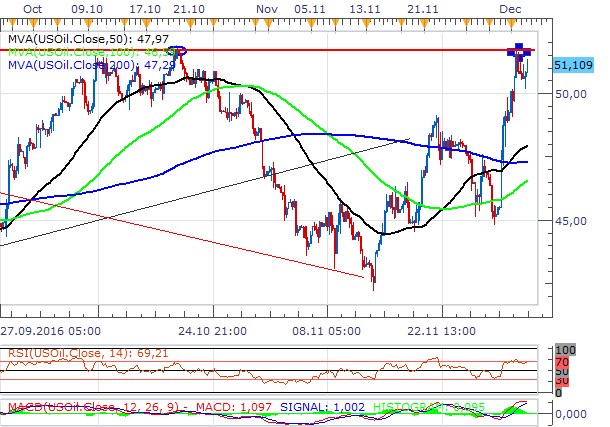Click the blue cross marker at the December high
The height and width of the screenshot is (427, 610).
520,50
